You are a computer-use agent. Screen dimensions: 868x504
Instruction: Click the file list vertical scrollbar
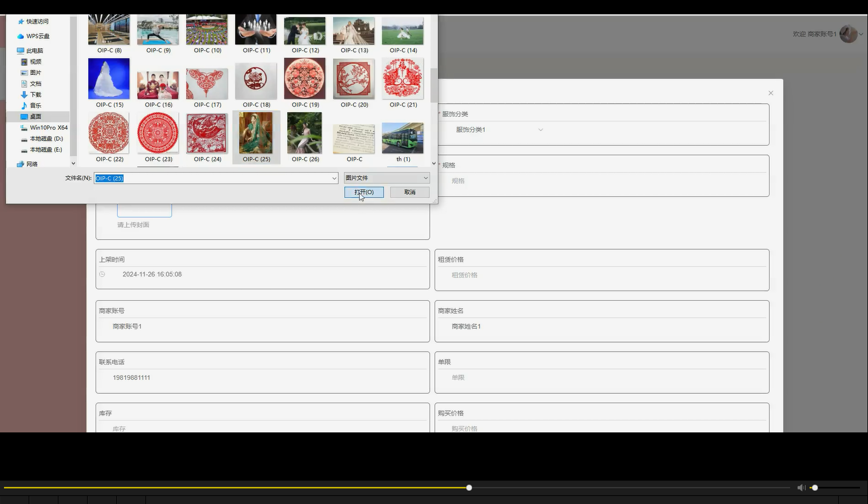pyautogui.click(x=433, y=86)
